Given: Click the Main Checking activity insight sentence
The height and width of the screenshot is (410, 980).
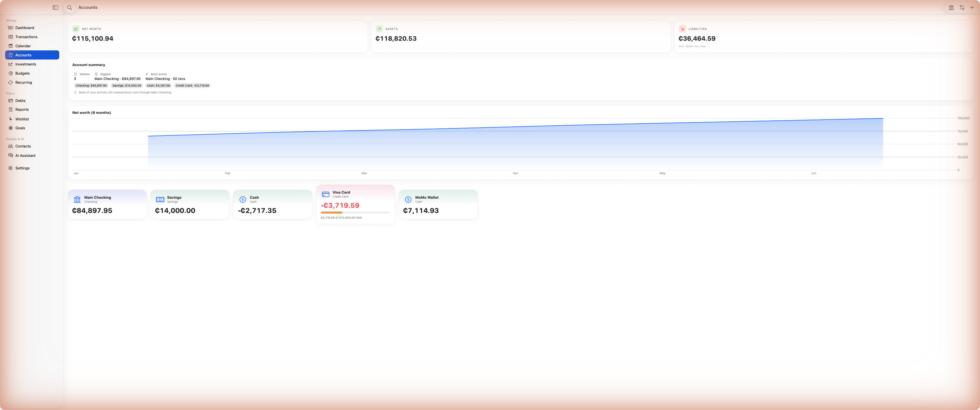Looking at the screenshot, I should pos(125,93).
